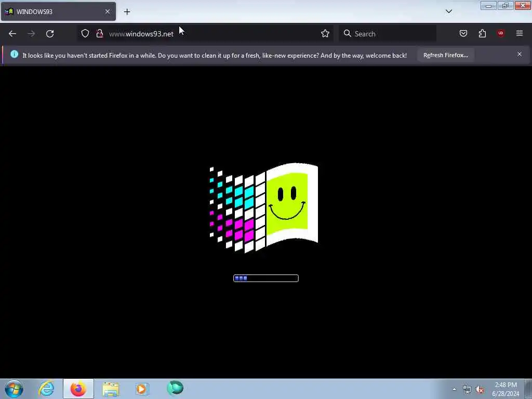Open the Save to Pocket icon

tap(463, 33)
